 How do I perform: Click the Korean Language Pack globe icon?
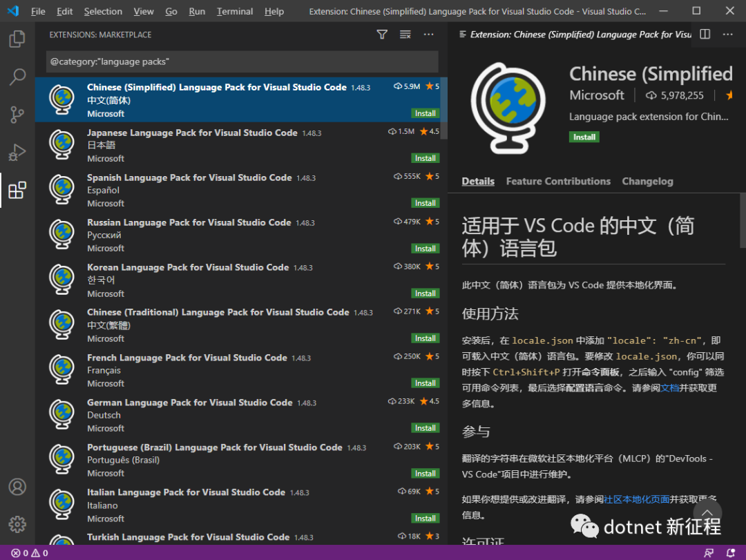click(x=62, y=279)
